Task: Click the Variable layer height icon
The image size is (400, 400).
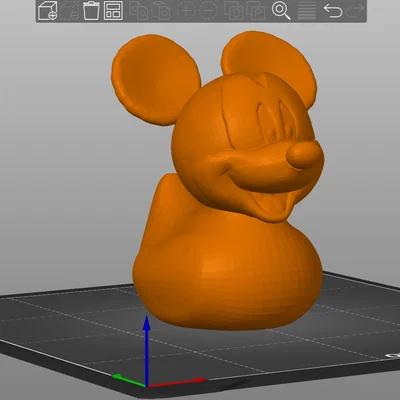Action: pos(307,10)
